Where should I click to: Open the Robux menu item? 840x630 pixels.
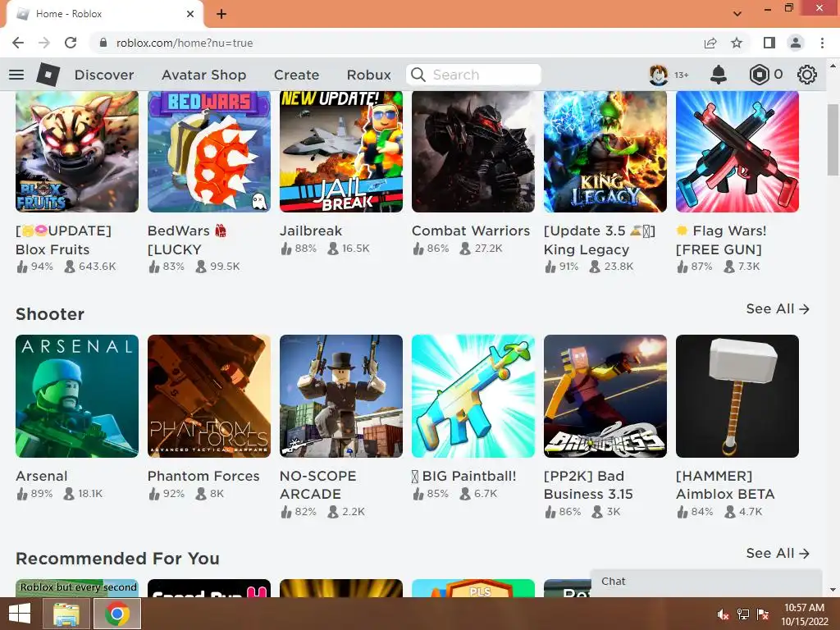(x=368, y=75)
